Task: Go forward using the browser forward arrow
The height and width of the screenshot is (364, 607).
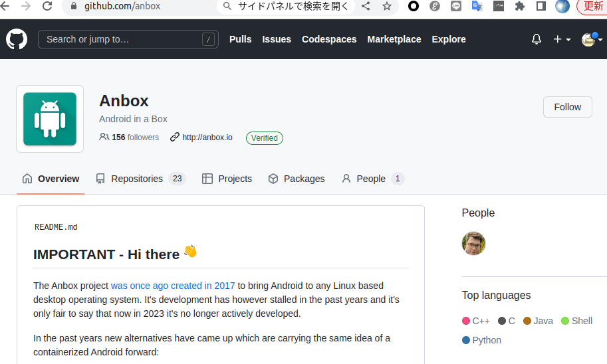Action: tap(25, 6)
